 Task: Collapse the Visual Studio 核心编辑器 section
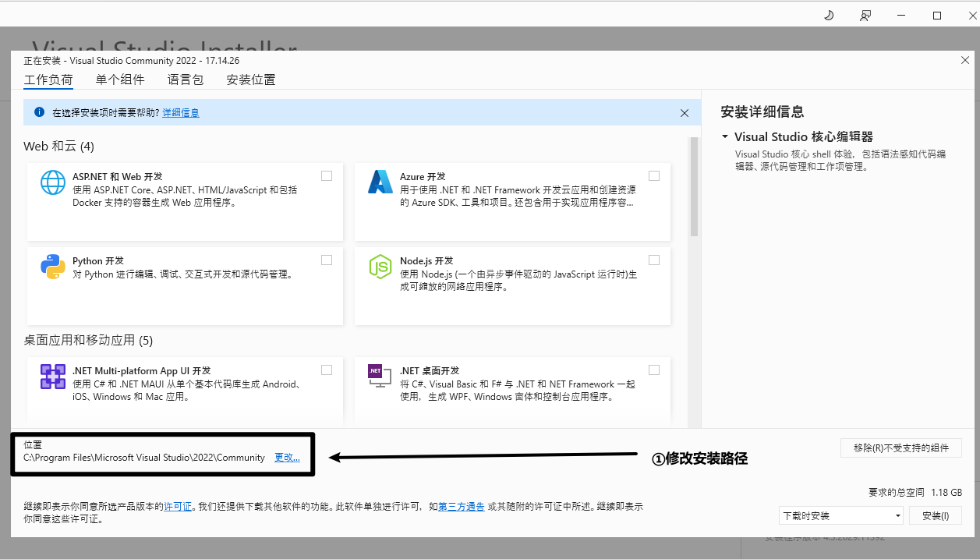point(725,136)
